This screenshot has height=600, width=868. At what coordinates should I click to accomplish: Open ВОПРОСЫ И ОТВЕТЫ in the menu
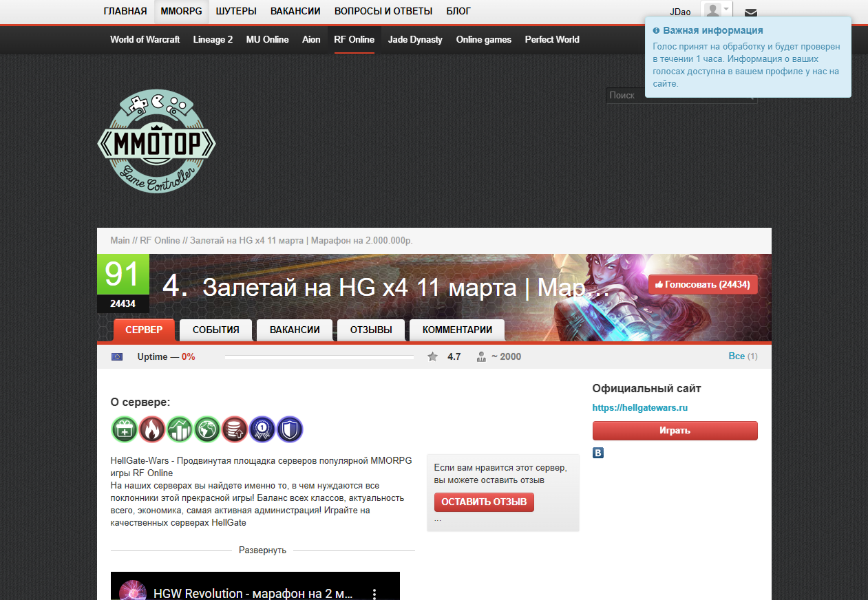pyautogui.click(x=383, y=11)
